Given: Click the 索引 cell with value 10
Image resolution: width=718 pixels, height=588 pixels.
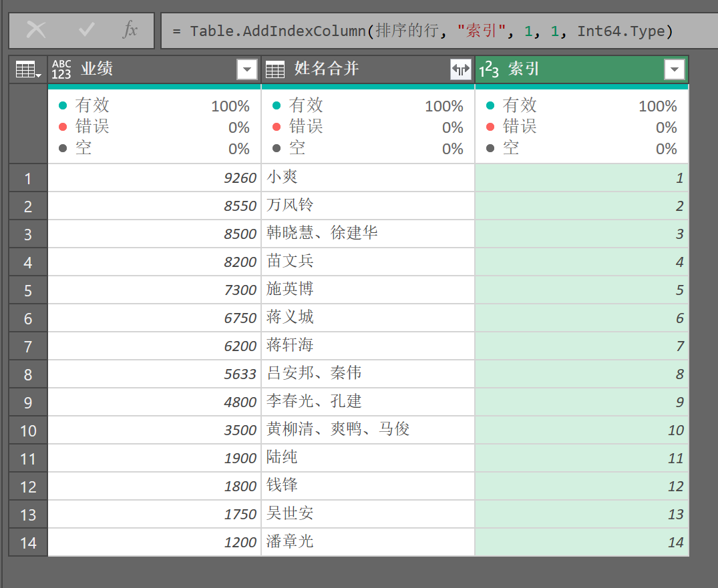Looking at the screenshot, I should (582, 430).
